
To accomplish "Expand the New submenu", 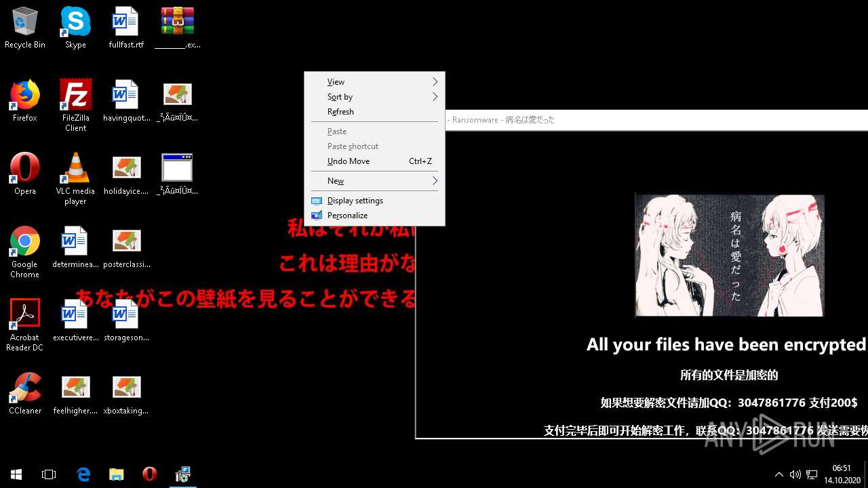I will 374,181.
